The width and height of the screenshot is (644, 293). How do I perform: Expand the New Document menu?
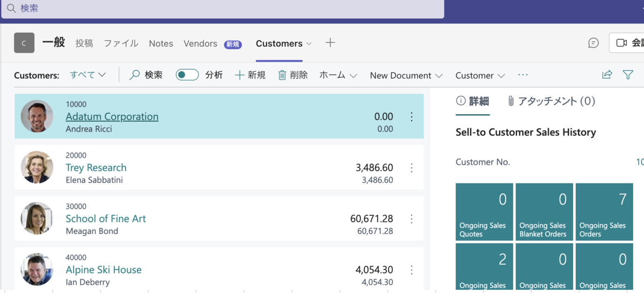[x=406, y=76]
